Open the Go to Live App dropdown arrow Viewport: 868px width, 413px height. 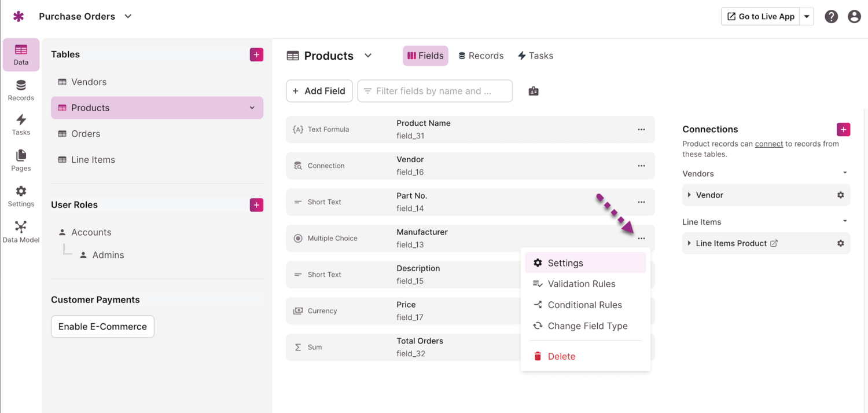(x=807, y=17)
